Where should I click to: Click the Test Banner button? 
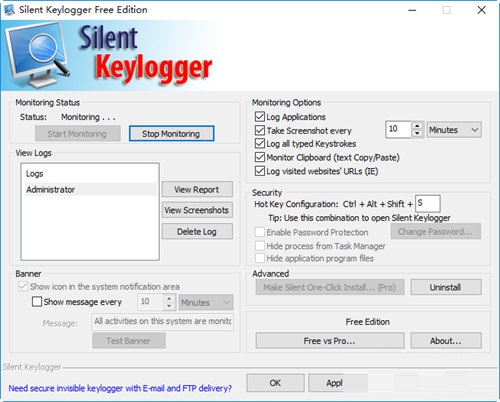[129, 341]
